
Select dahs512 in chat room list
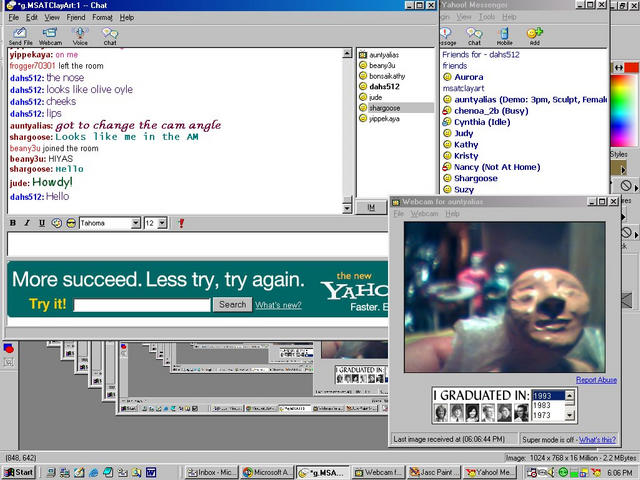click(384, 87)
